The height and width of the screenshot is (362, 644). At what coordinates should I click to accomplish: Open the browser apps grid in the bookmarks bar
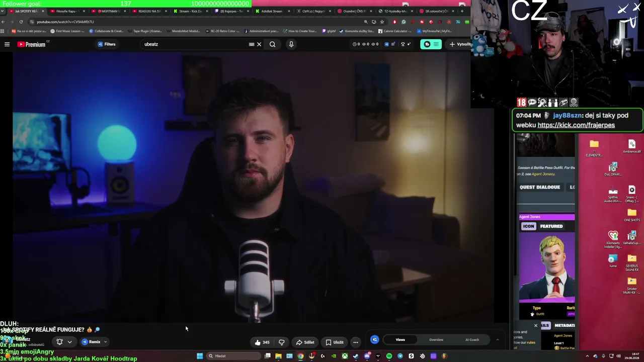(x=3, y=31)
